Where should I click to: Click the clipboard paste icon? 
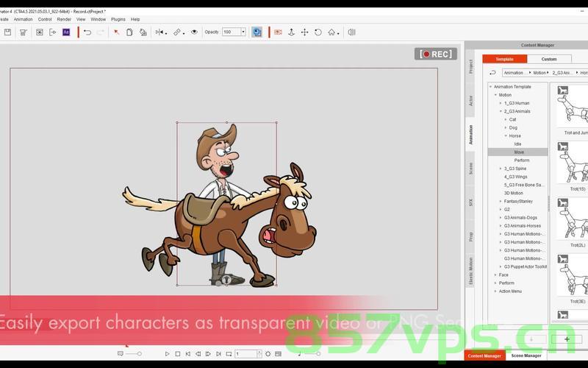tap(129, 32)
